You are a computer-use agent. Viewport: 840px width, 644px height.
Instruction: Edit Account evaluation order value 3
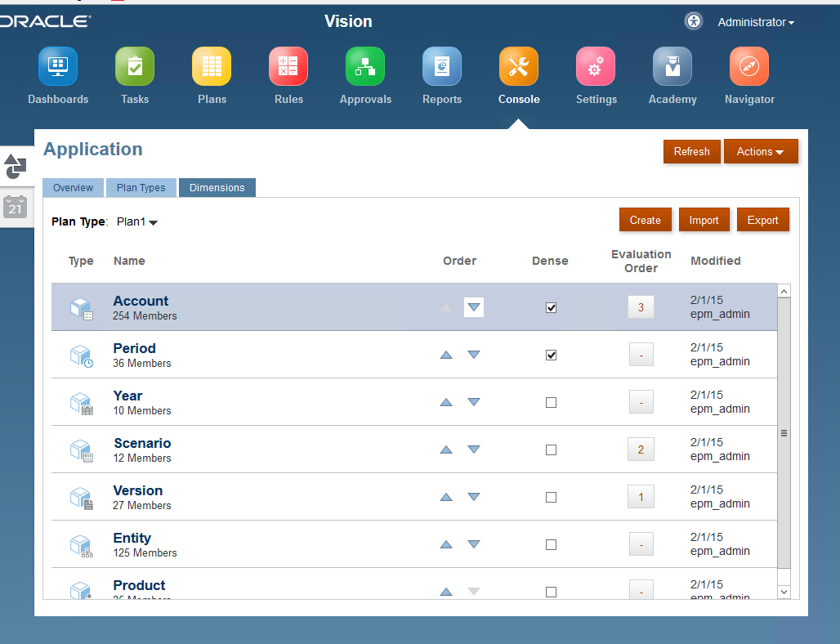pos(641,307)
